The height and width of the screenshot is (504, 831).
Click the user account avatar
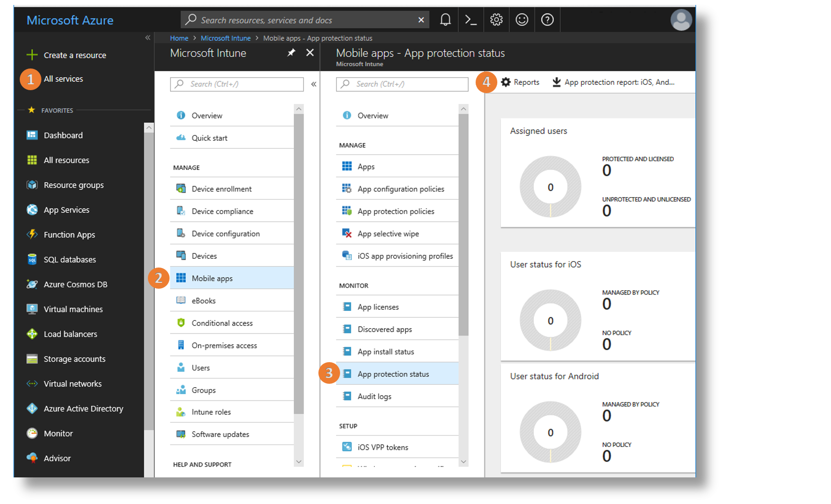point(681,20)
